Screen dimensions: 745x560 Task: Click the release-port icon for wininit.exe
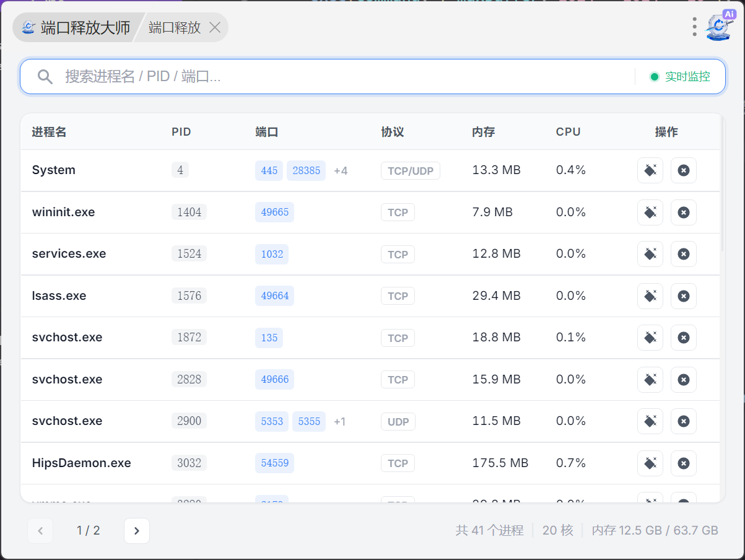pos(650,212)
